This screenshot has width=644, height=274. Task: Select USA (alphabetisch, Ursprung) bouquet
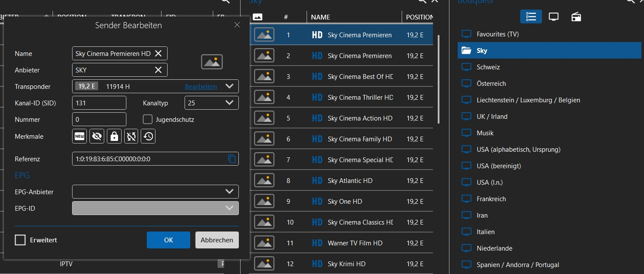tap(549, 150)
